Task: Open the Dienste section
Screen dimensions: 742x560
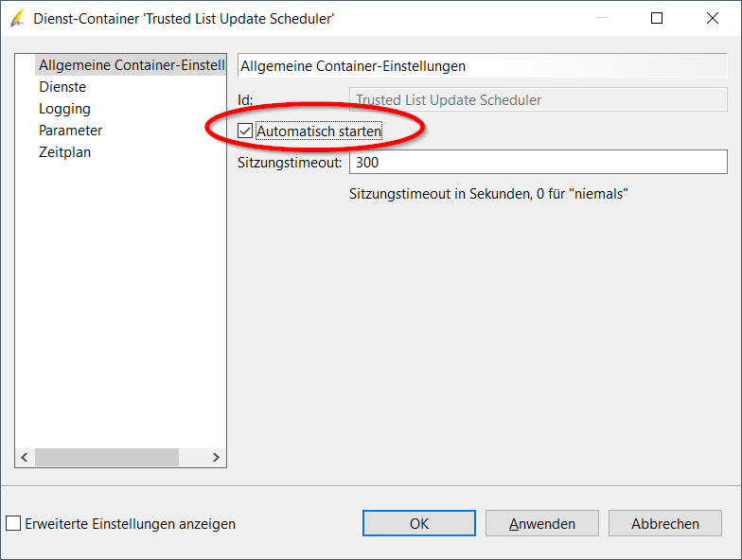Action: (x=62, y=87)
